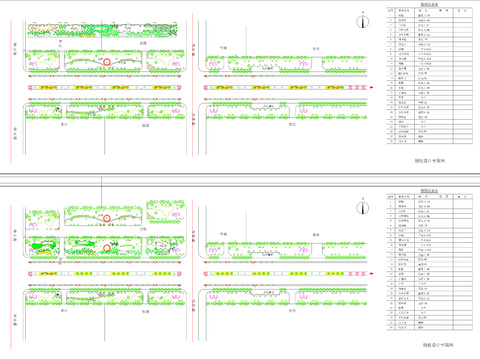Click the upper drawing title 绿化设计平面图
The image size is (480, 360).
point(430,161)
